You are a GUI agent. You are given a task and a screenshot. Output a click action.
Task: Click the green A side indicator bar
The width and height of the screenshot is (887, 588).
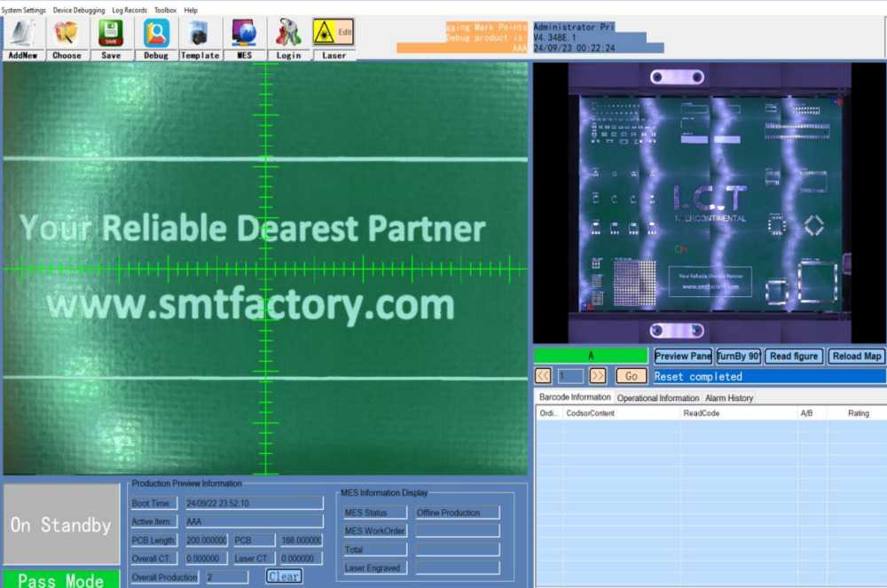tap(591, 356)
